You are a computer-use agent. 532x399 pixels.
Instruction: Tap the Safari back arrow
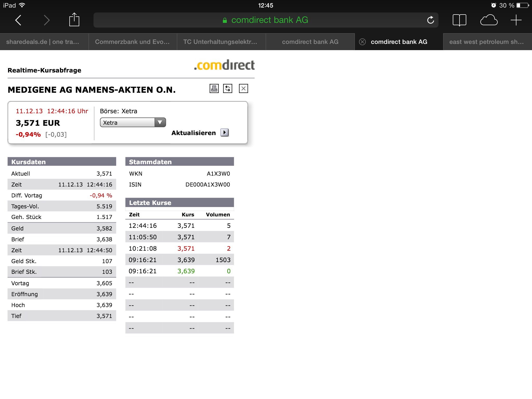18,20
